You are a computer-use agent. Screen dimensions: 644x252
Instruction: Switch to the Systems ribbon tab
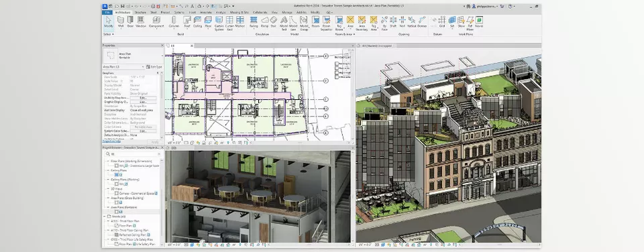[x=179, y=12]
